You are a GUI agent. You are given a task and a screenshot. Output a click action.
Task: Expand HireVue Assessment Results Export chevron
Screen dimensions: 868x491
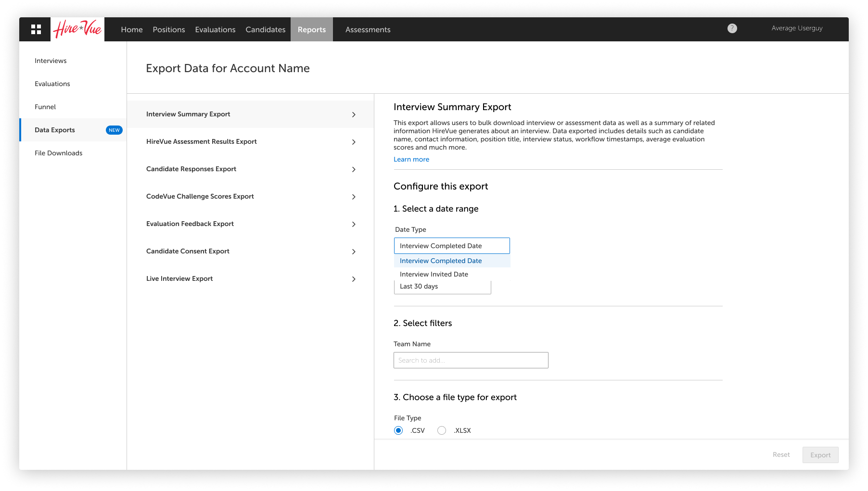coord(354,142)
